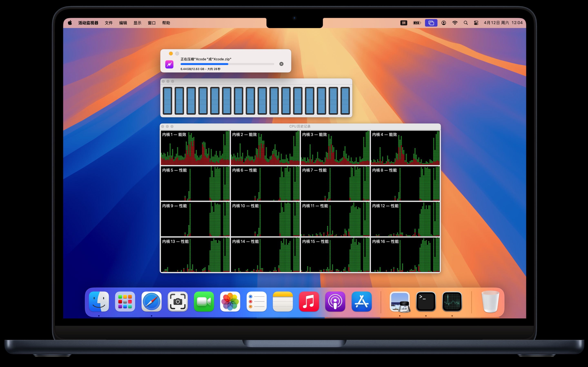The height and width of the screenshot is (367, 588).
Task: Open Preview app in the dock
Action: click(x=400, y=302)
